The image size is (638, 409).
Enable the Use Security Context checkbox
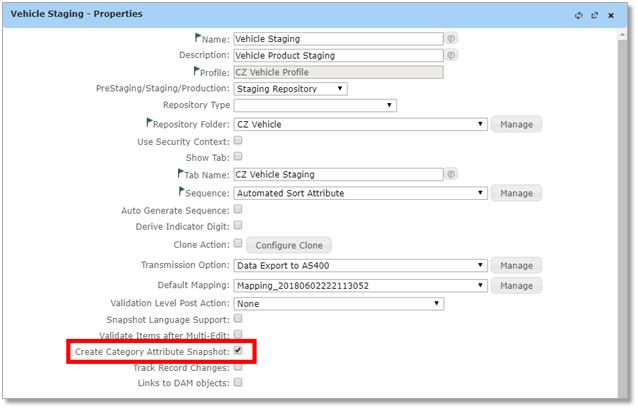pyautogui.click(x=238, y=141)
